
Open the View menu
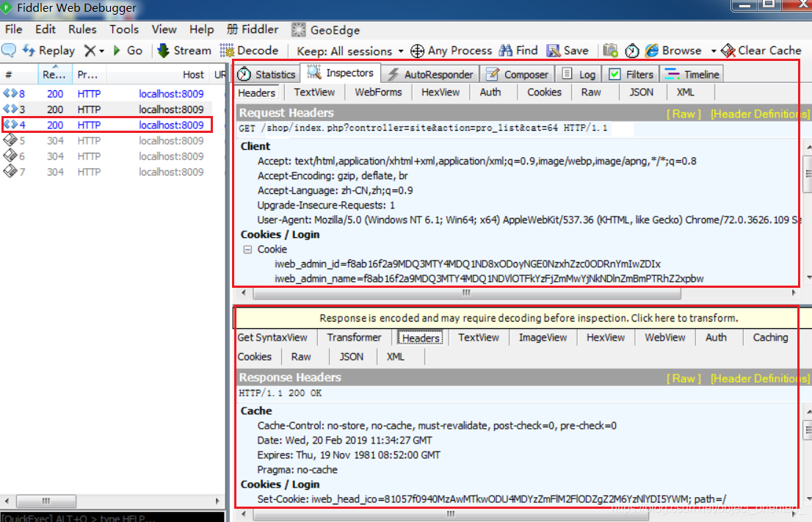pyautogui.click(x=164, y=29)
